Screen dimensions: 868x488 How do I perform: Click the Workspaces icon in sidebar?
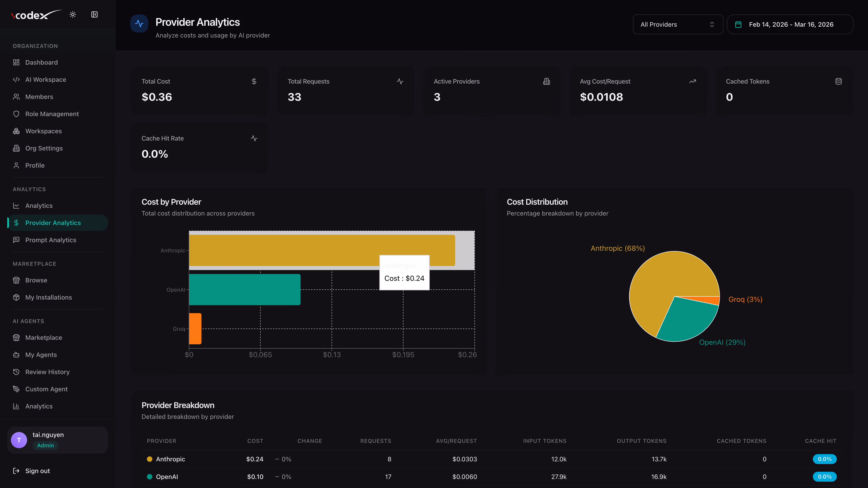click(x=16, y=131)
